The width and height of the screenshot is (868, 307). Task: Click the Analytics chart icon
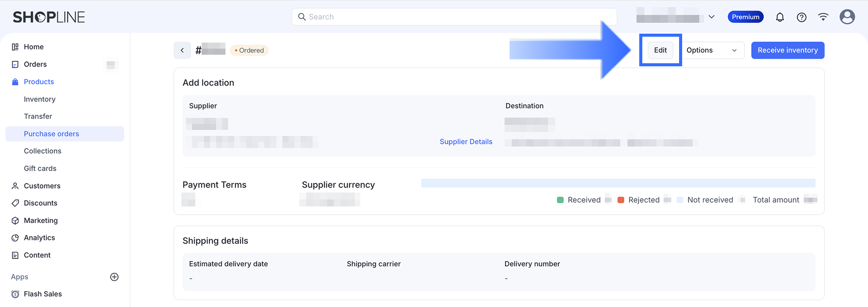[x=15, y=238]
